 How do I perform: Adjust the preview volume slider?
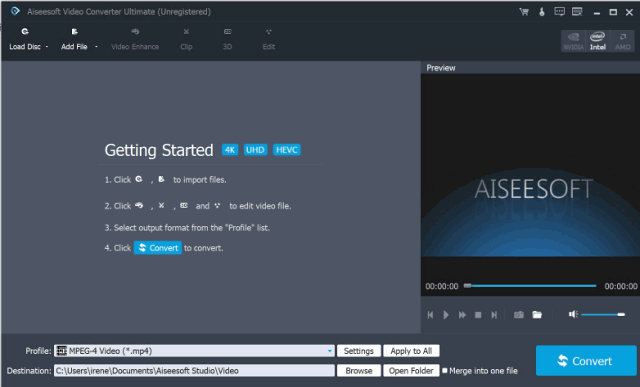point(603,314)
